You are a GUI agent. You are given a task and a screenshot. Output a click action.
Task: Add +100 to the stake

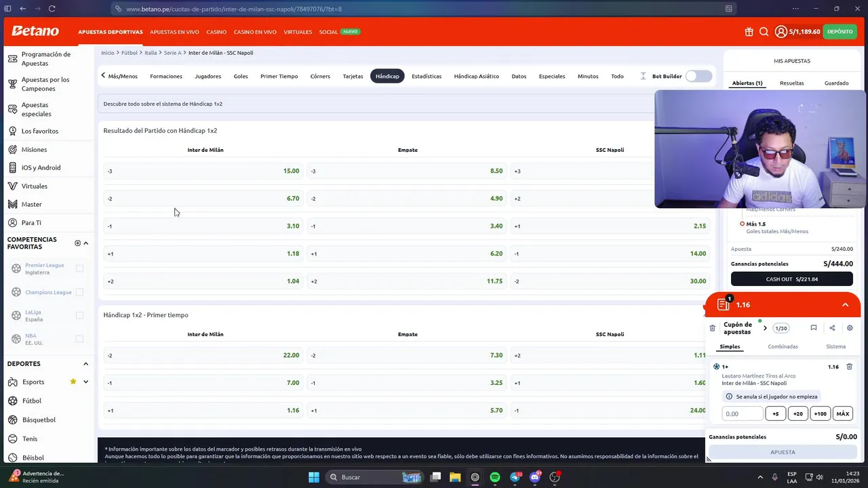[x=820, y=413]
